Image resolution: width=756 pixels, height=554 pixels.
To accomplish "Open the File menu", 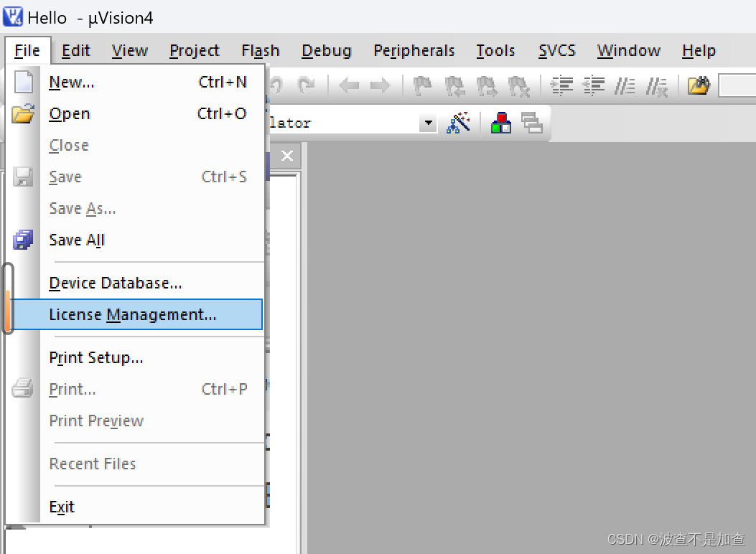I will point(27,50).
